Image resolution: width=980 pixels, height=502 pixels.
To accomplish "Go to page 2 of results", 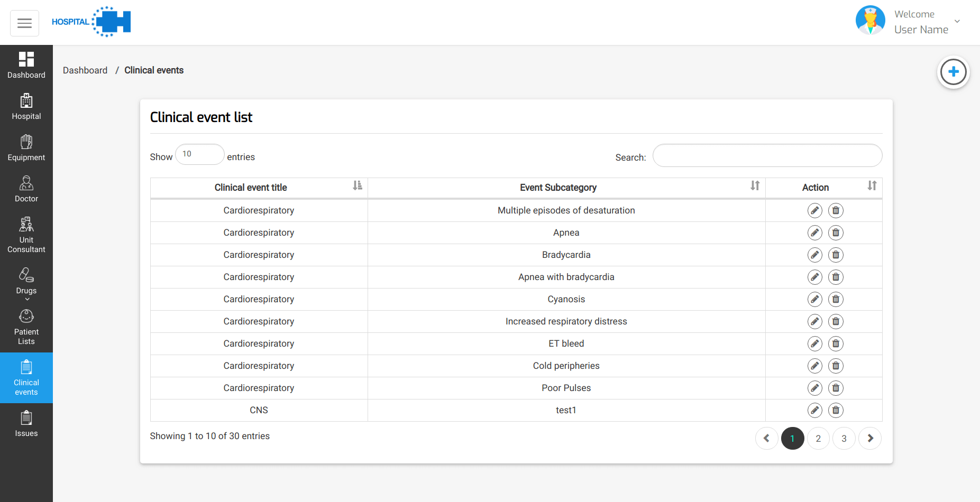I will (818, 439).
